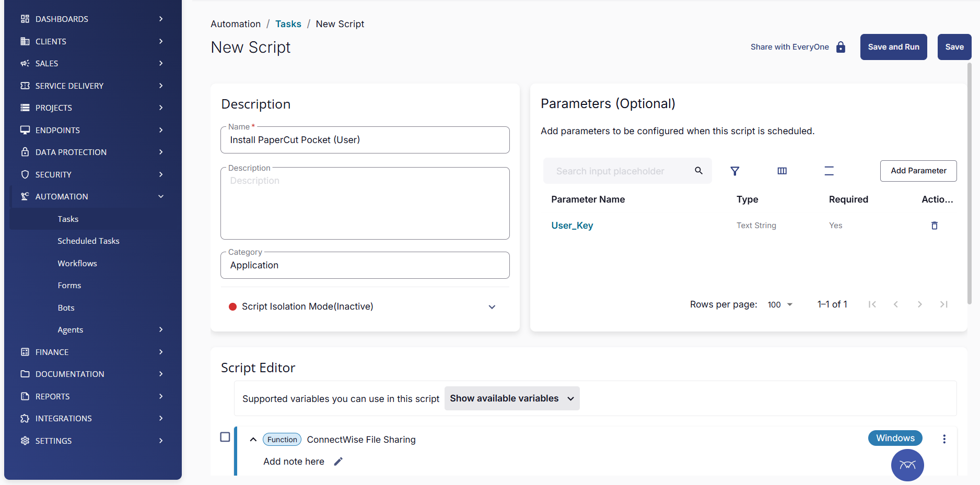
Task: Open Bots under Automation
Action: (x=66, y=308)
